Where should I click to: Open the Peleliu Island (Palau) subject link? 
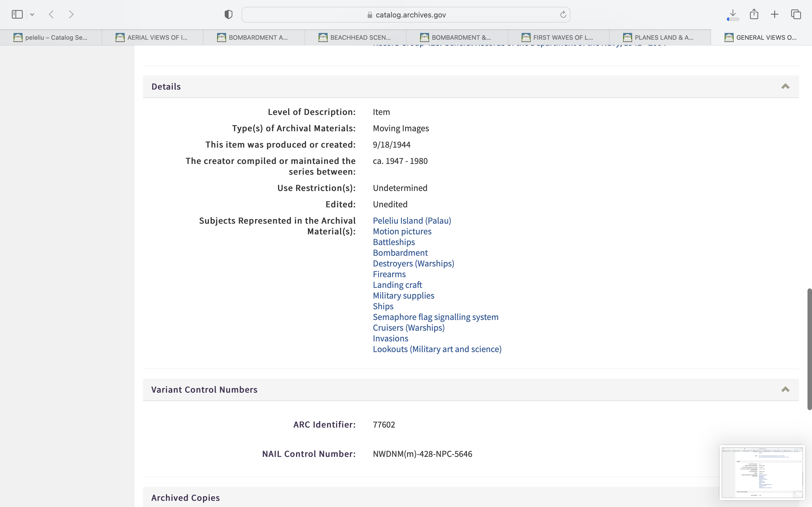tap(412, 221)
